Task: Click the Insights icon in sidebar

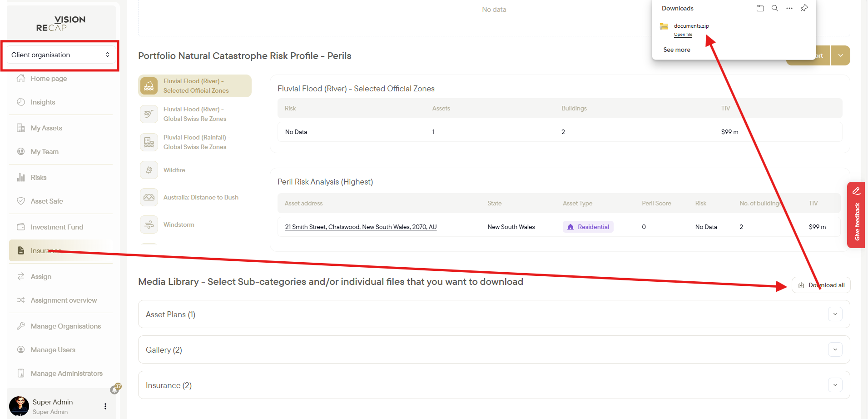Action: click(x=21, y=102)
